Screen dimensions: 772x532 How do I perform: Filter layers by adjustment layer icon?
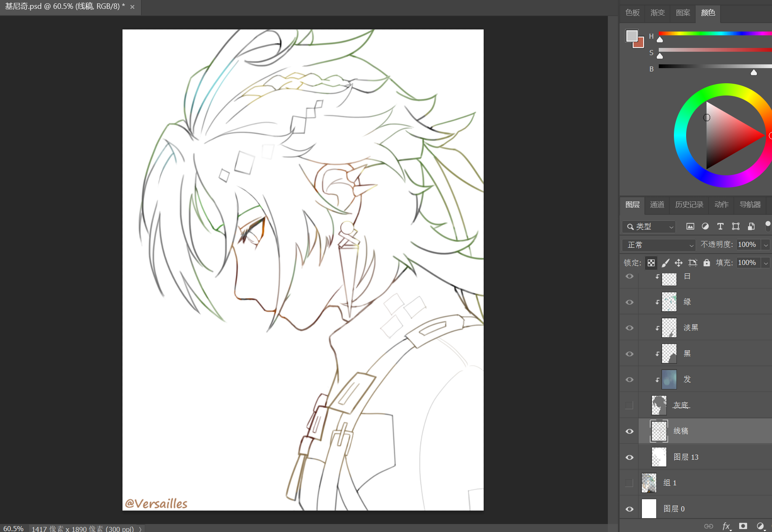click(x=705, y=226)
